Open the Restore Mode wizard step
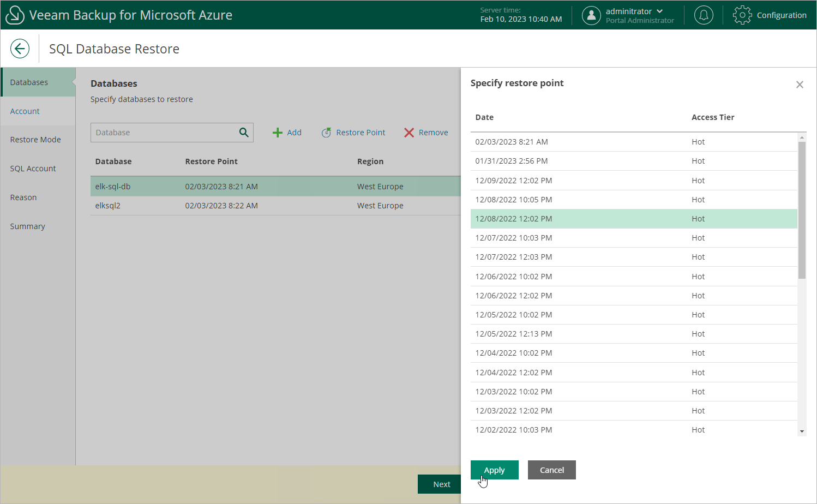 pos(38,140)
